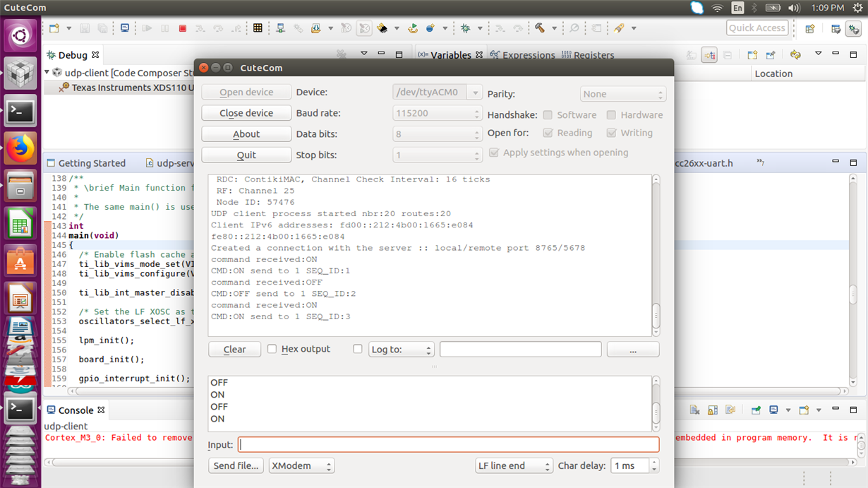Toggle the Writing checkbox

[x=612, y=133]
